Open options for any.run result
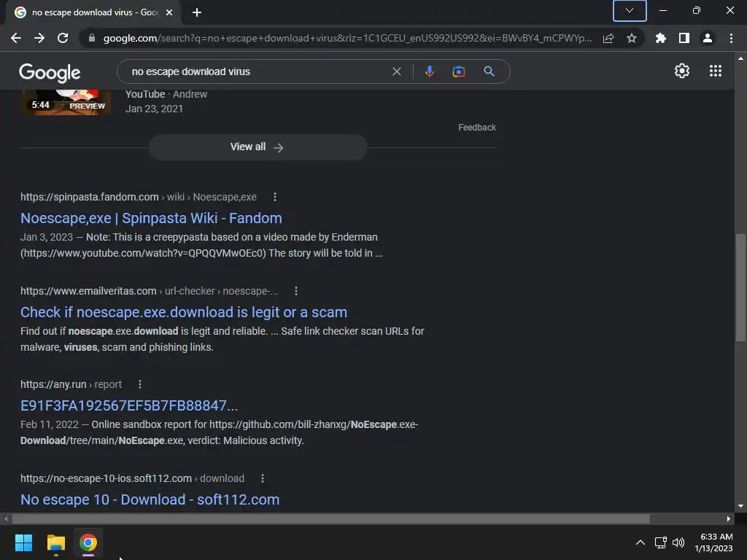 tap(139, 384)
